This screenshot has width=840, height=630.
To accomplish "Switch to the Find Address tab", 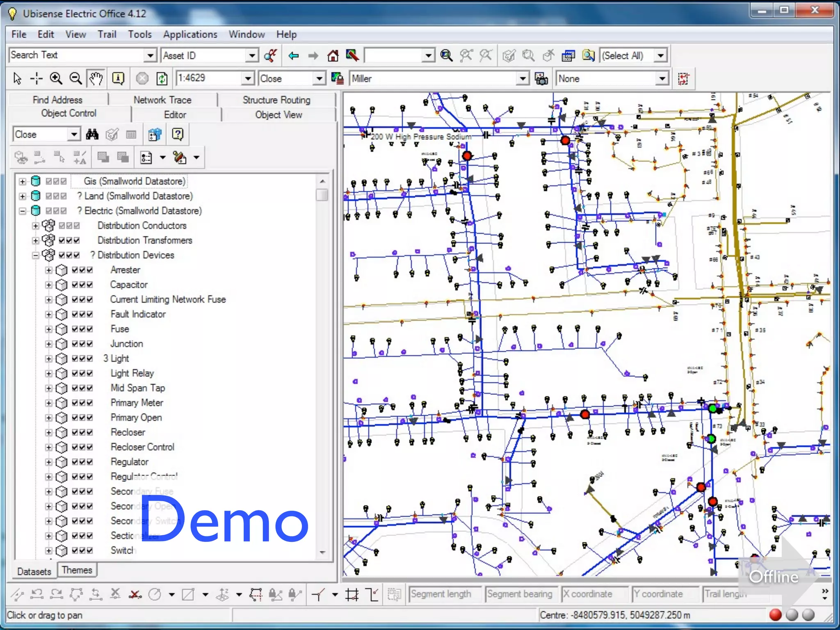I will pyautogui.click(x=57, y=100).
